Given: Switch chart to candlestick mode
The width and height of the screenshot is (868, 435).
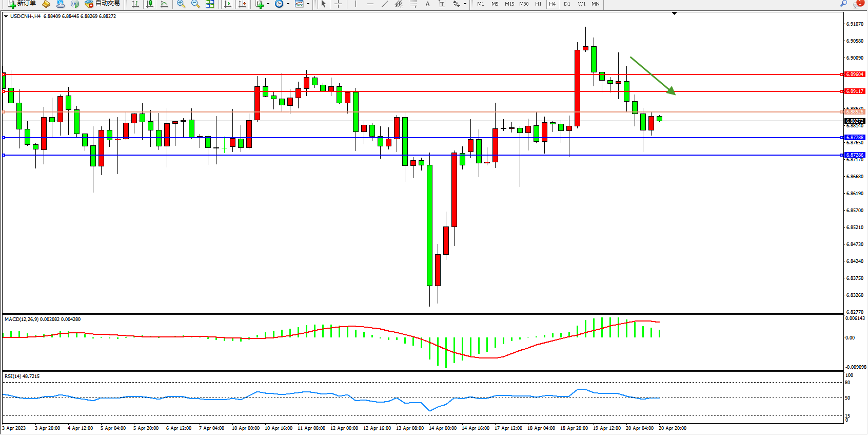Looking at the screenshot, I should click(x=150, y=4).
